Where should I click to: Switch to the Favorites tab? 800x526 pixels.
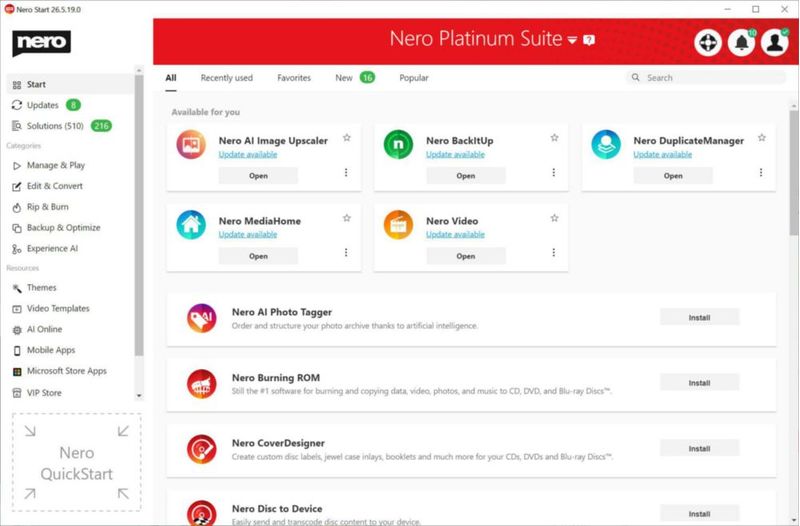[294, 78]
